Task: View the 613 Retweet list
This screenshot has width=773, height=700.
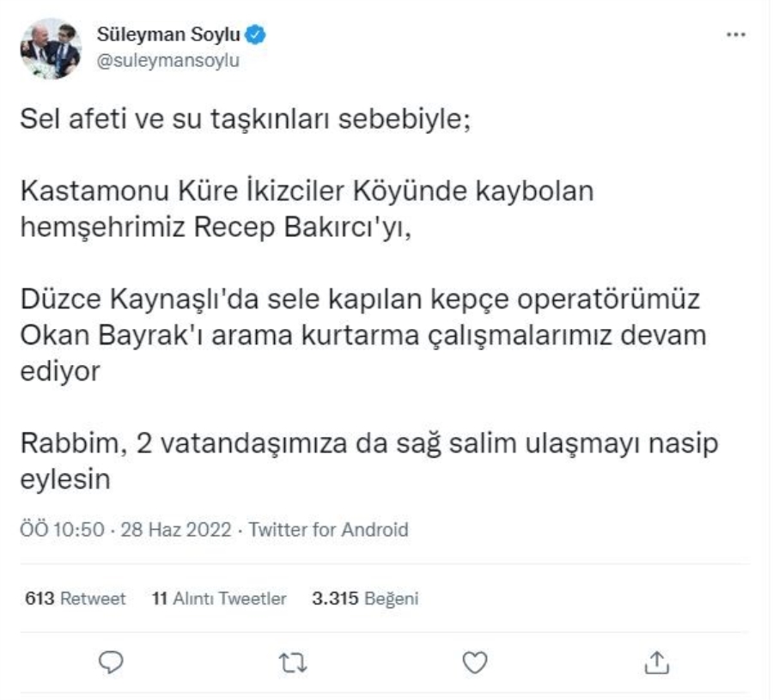Action: tap(74, 599)
